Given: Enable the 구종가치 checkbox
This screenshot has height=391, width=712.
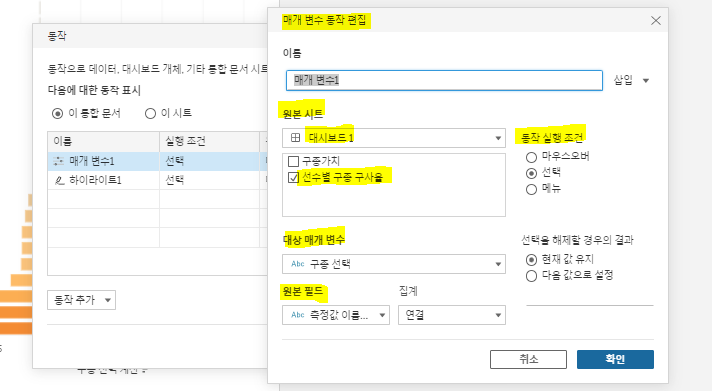Looking at the screenshot, I should tap(293, 161).
